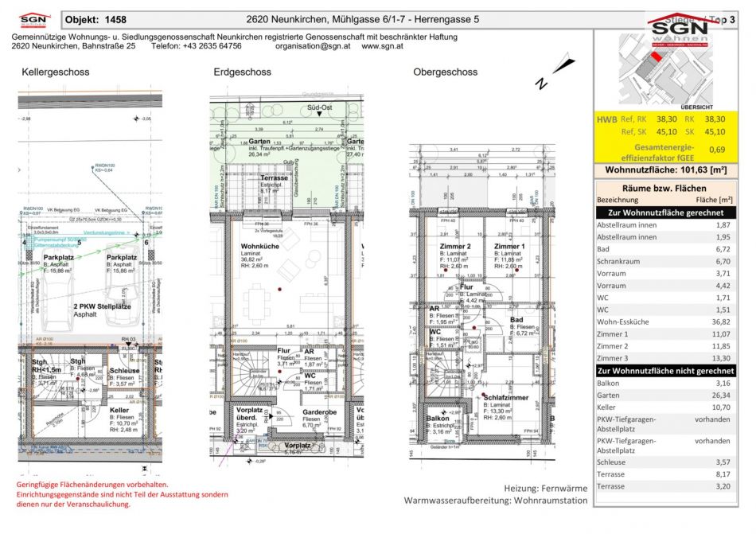Click the Schlafzimmer room in Obergeschoss plan
The width and height of the screenshot is (756, 534).
pyautogui.click(x=506, y=398)
